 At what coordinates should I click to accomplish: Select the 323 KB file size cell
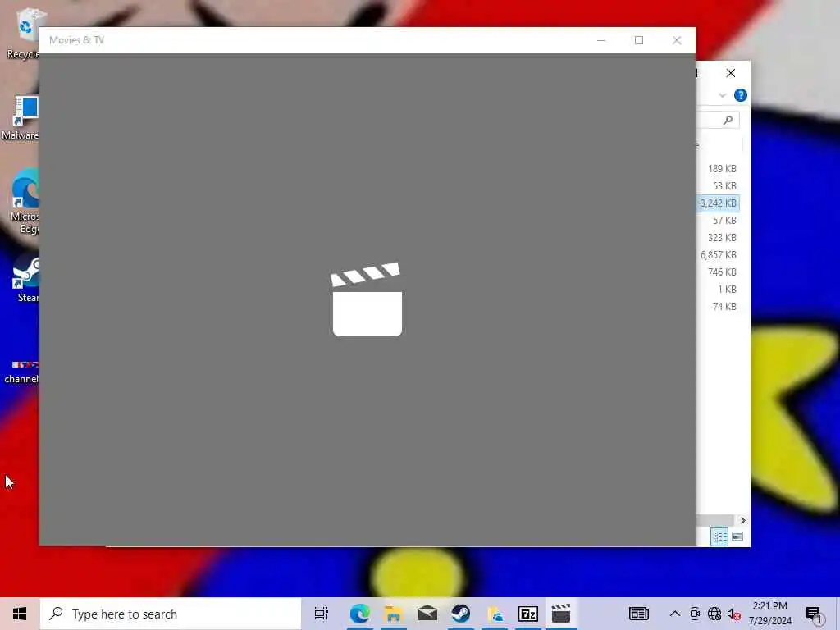(x=722, y=237)
